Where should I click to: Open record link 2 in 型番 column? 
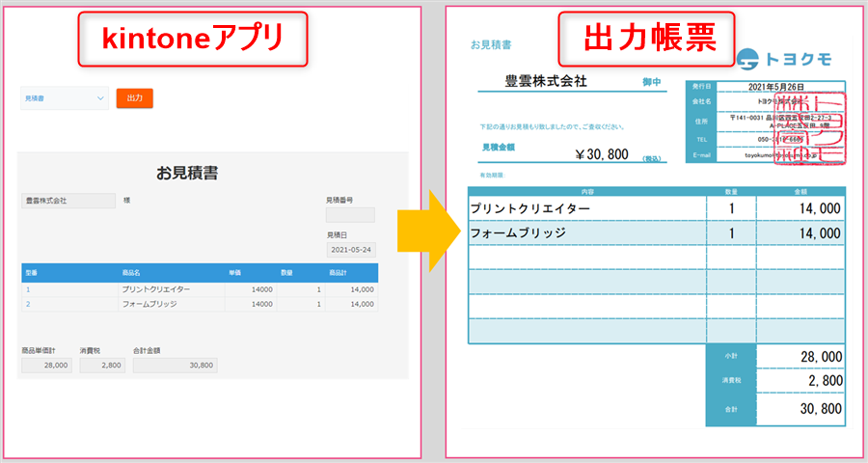pos(28,304)
